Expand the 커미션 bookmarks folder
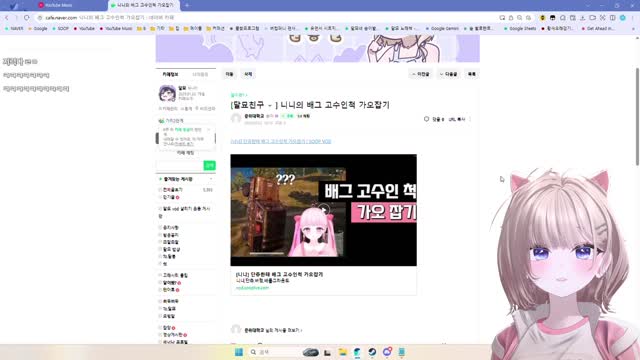The image size is (640, 360). click(x=216, y=29)
